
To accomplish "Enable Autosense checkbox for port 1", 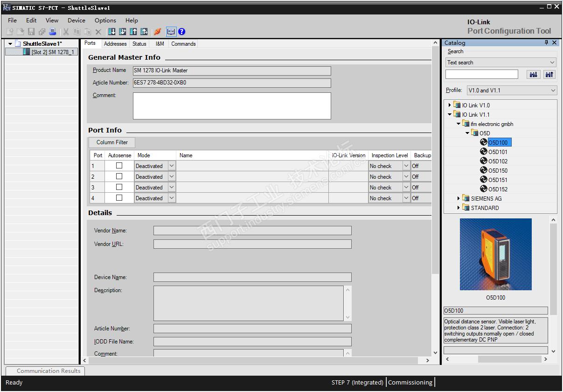I will [119, 166].
